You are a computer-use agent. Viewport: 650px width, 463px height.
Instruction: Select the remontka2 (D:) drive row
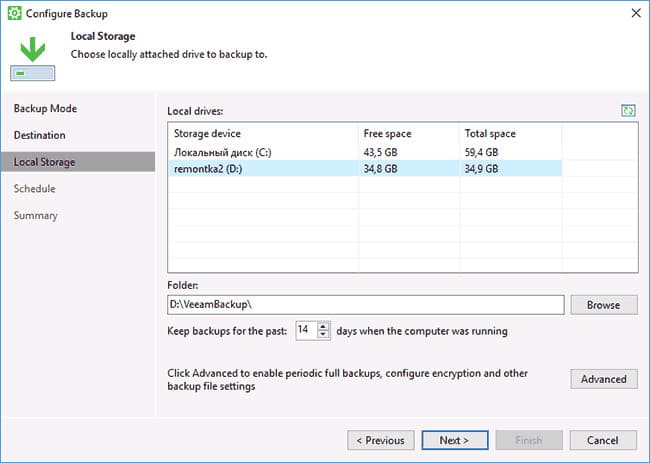pos(365,169)
